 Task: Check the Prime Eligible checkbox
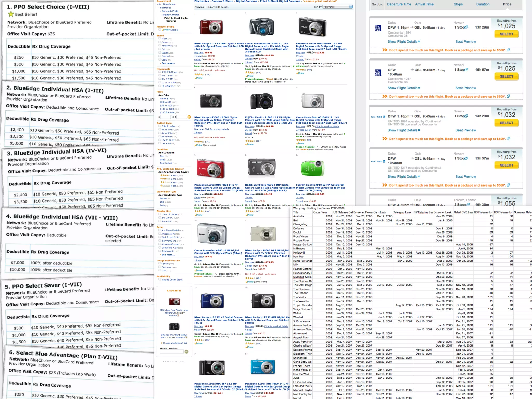pyautogui.click(x=159, y=30)
